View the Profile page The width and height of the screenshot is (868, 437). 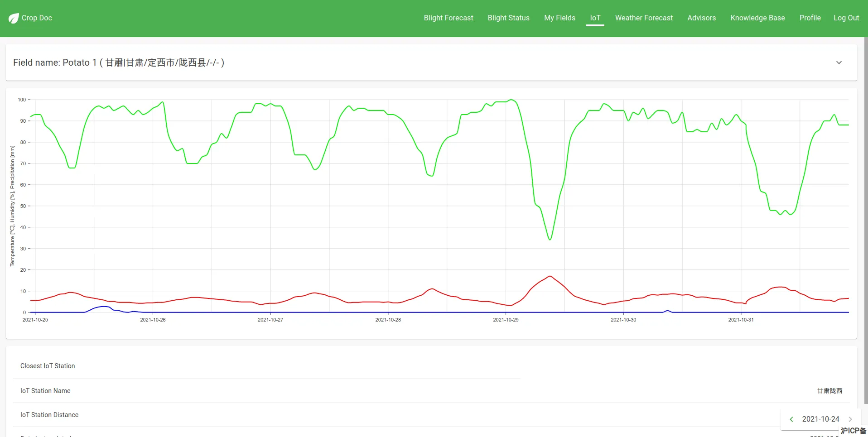pyautogui.click(x=810, y=18)
